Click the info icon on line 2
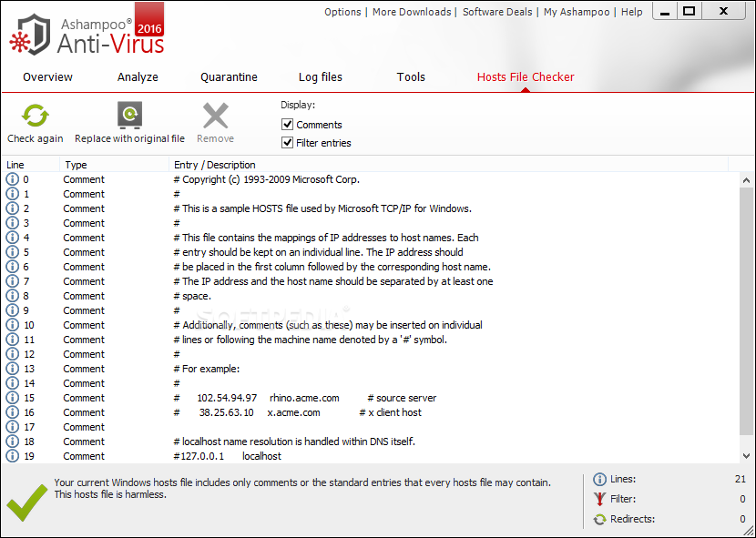 point(12,208)
